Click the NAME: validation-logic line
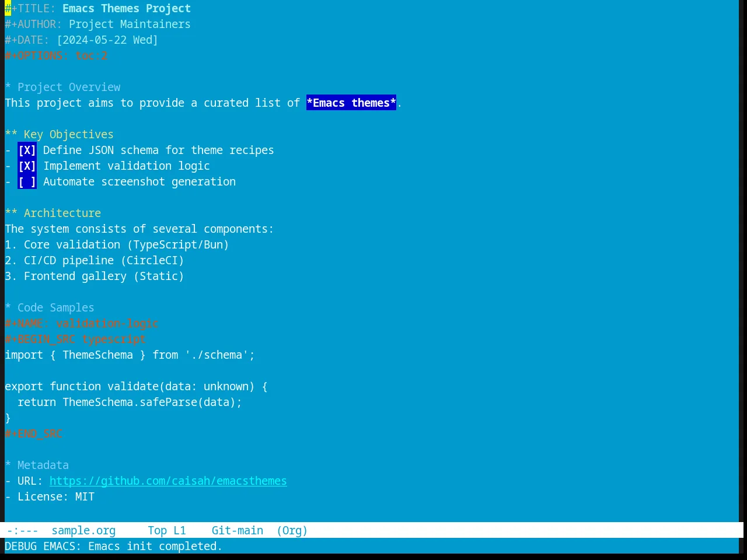747x560 pixels. click(82, 324)
